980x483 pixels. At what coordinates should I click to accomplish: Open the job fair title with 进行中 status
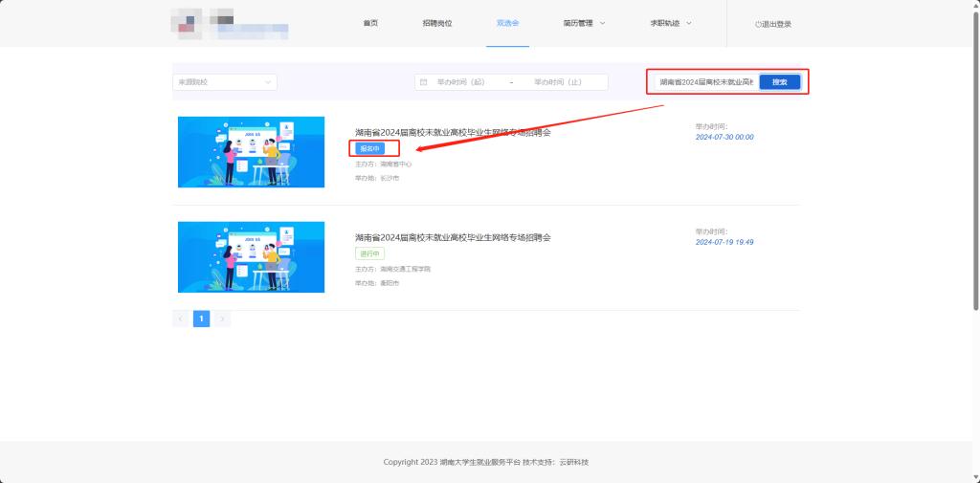tap(453, 237)
